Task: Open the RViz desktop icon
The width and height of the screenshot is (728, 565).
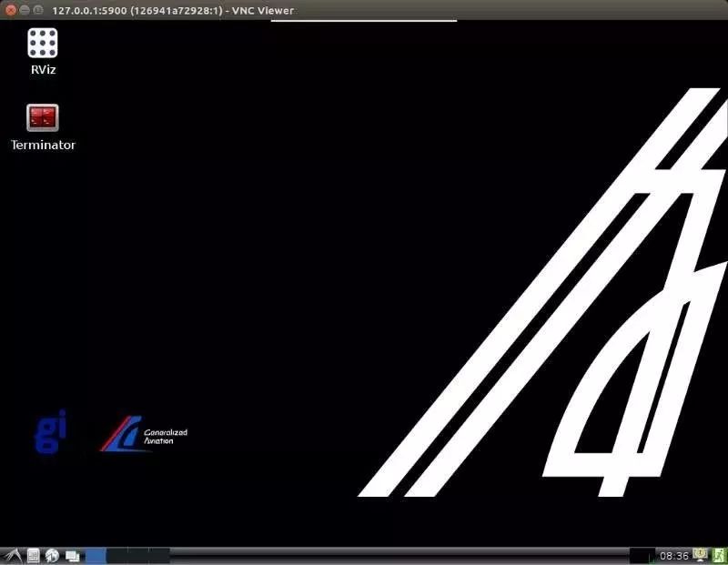Action: (42, 43)
